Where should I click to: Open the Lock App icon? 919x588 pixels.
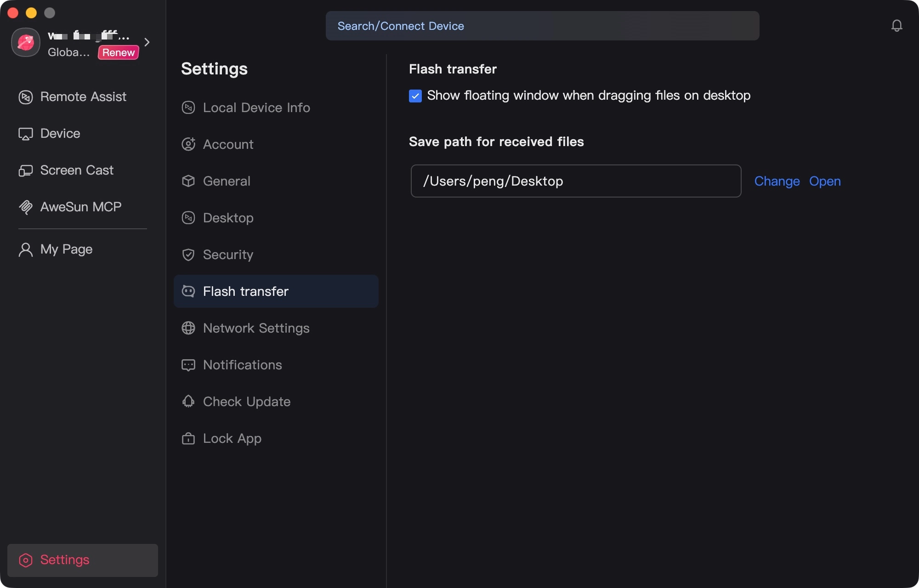[188, 438]
